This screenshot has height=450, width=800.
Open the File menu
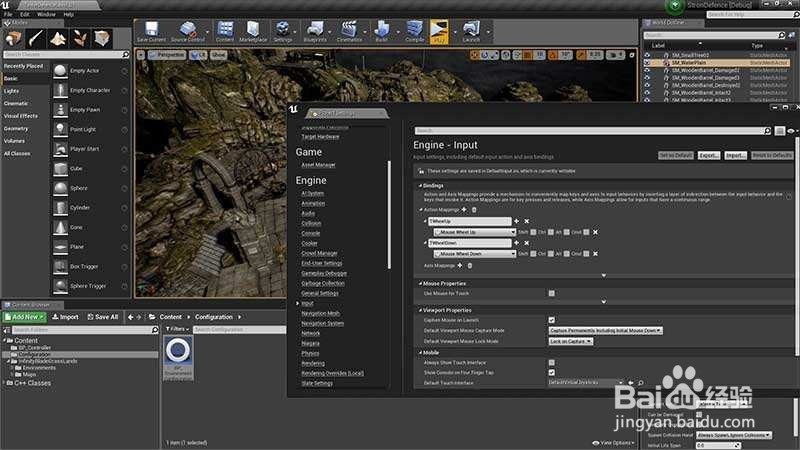pos(8,14)
